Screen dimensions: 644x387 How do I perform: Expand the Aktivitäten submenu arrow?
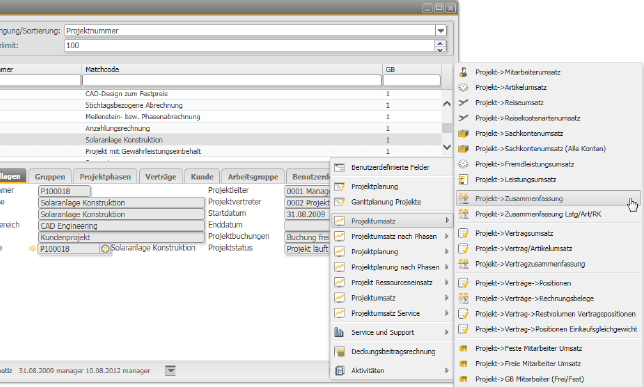point(447,371)
